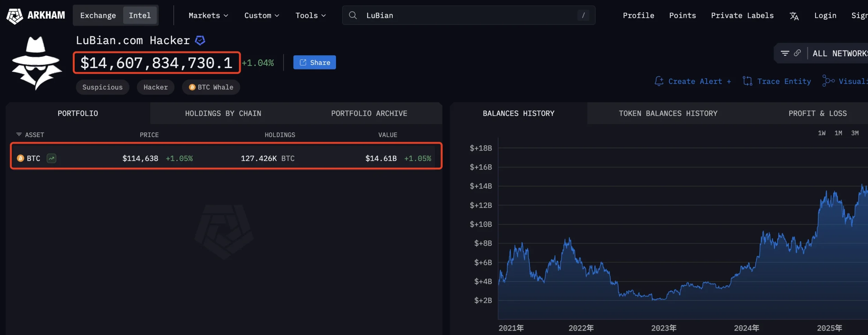Click the Create Alert bell icon

point(660,81)
